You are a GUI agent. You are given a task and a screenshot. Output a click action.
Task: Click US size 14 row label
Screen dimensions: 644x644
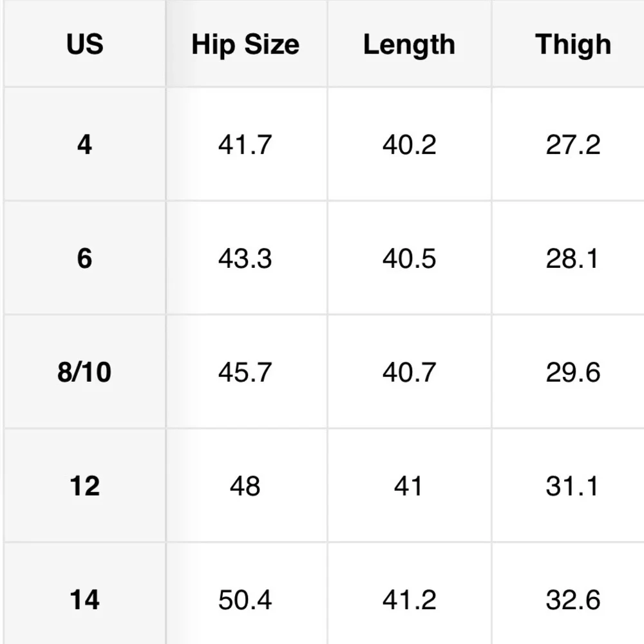point(84,600)
